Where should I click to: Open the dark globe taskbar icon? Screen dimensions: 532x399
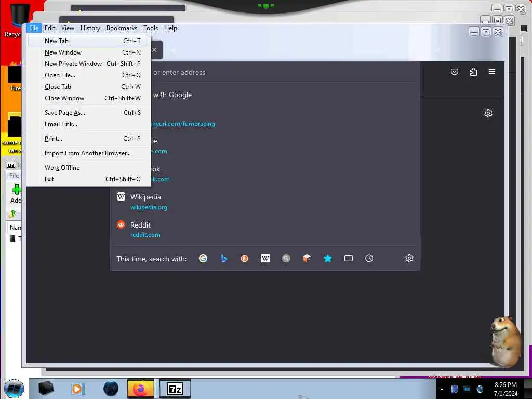coord(111,389)
